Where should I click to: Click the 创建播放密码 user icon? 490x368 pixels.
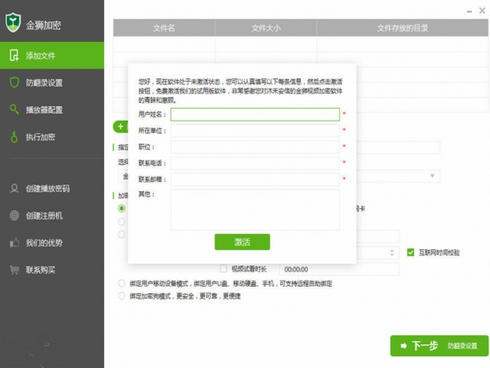14,188
